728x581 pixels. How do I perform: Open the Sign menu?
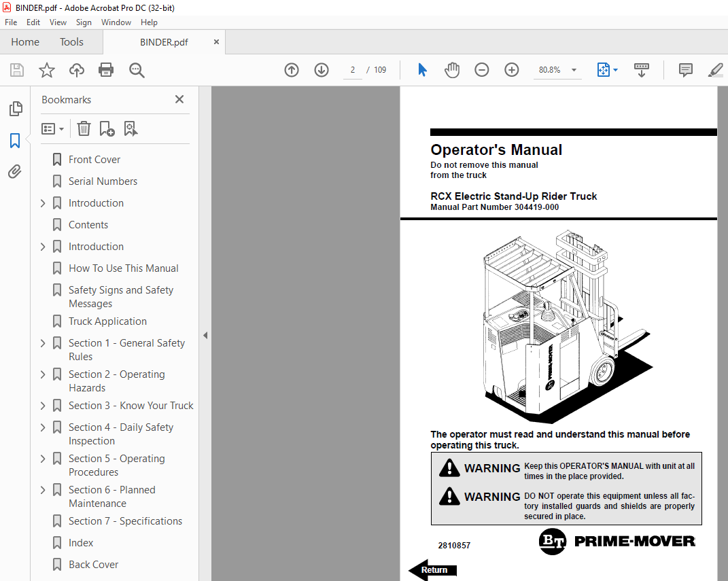[84, 22]
